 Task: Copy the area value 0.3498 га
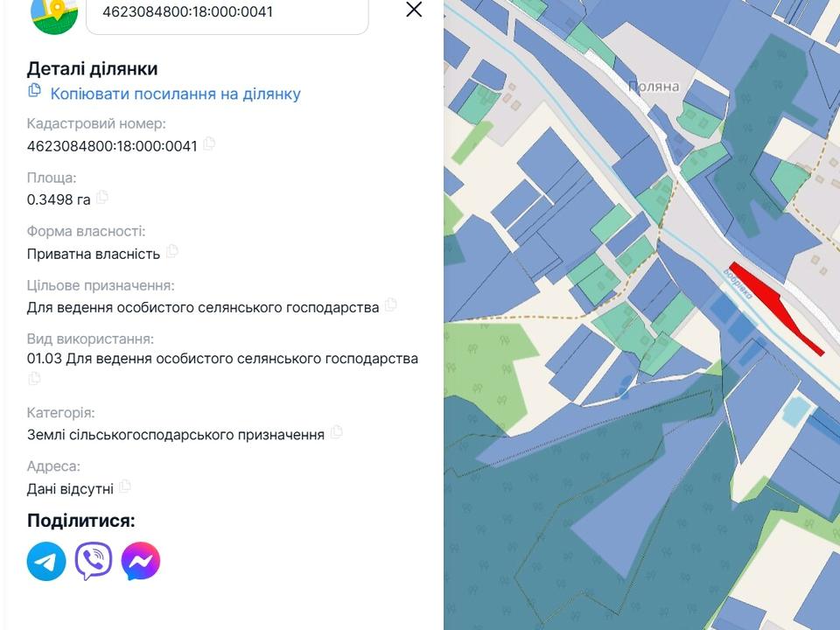tap(102, 198)
